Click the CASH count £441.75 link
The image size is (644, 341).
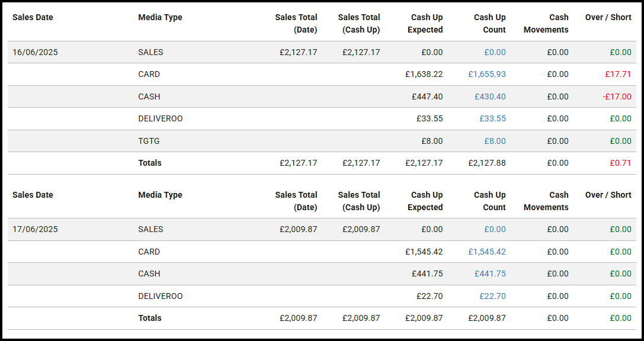[491, 274]
